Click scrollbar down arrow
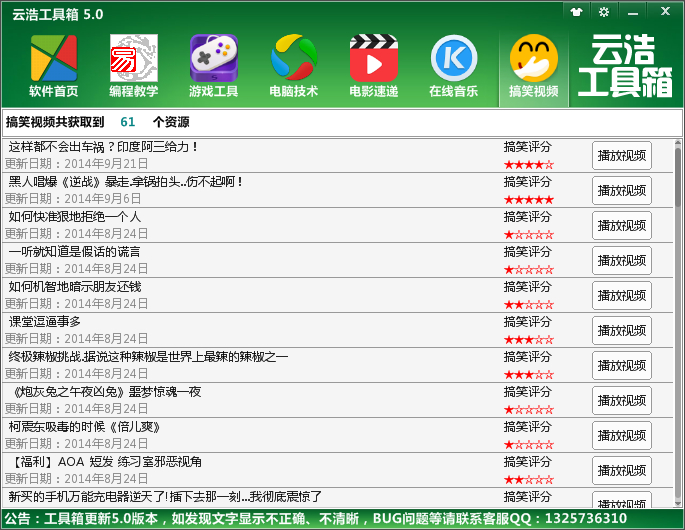 tap(678, 504)
